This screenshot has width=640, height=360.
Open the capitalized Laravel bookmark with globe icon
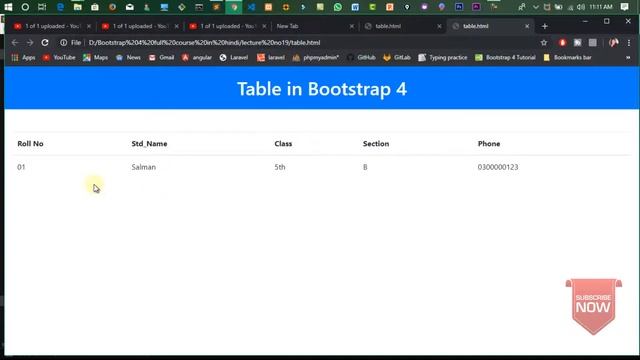233,58
